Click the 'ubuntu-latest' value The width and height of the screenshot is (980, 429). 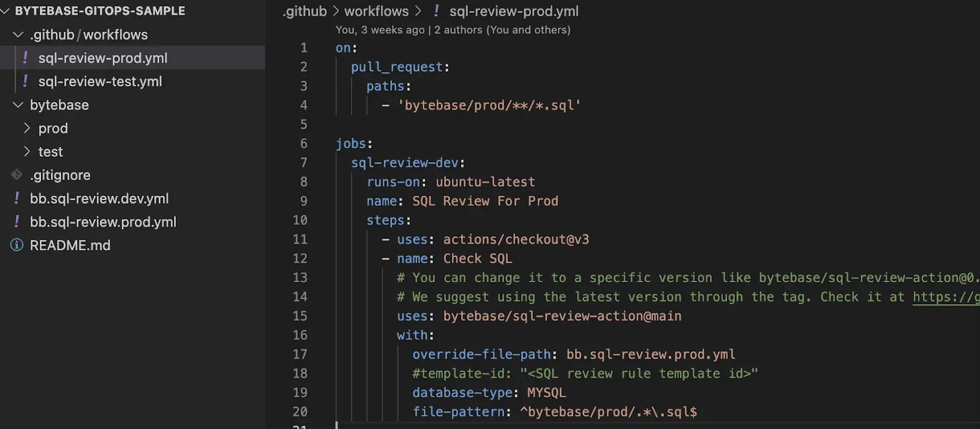pyautogui.click(x=485, y=182)
